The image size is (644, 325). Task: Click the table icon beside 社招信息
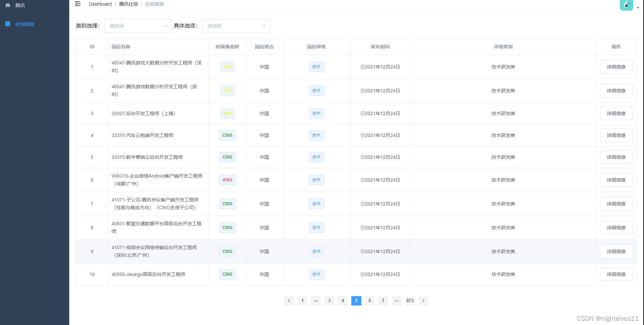point(8,24)
